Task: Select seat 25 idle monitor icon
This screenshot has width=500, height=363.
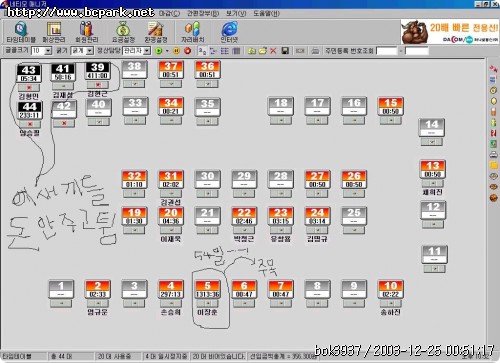Action: 354,216
